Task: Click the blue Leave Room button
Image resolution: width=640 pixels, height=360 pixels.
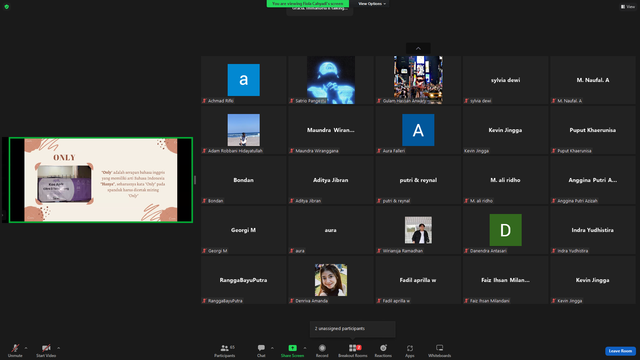Action: [x=620, y=351]
